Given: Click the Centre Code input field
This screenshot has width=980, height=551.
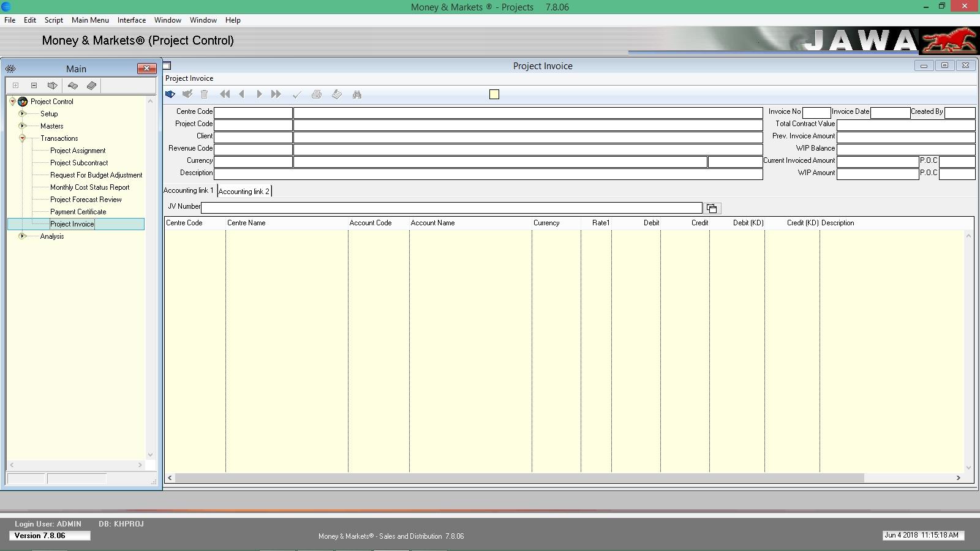Looking at the screenshot, I should 253,113.
